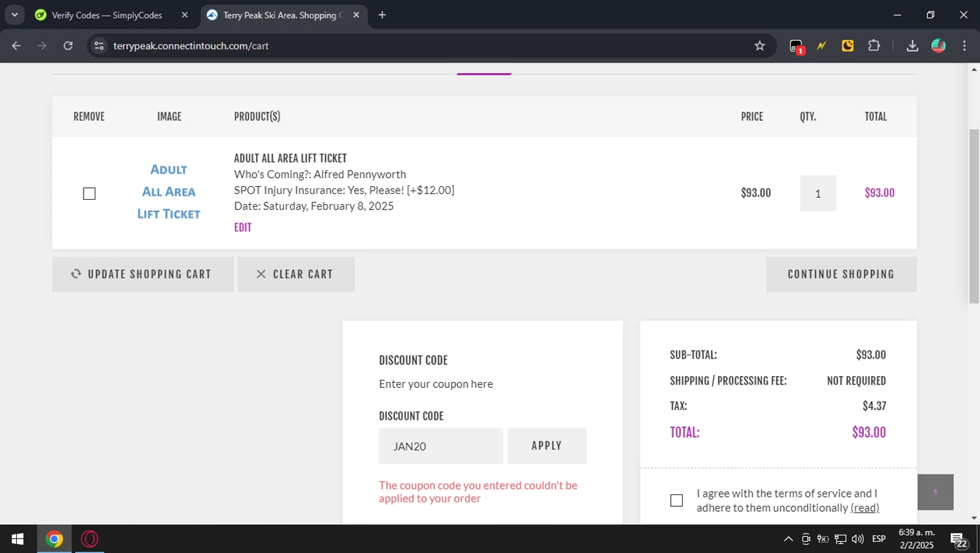
Task: Open extension with red badge 1
Action: 796,46
